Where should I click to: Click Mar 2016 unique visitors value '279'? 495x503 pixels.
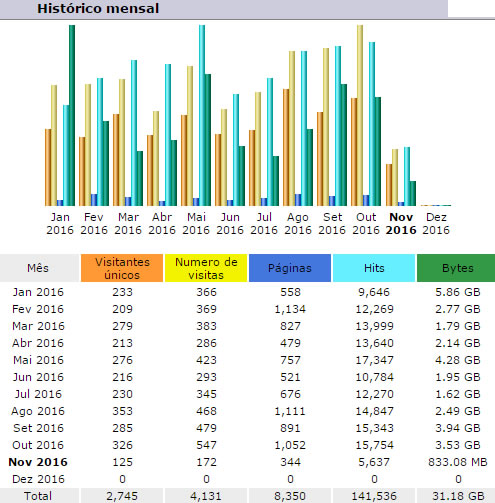122,326
